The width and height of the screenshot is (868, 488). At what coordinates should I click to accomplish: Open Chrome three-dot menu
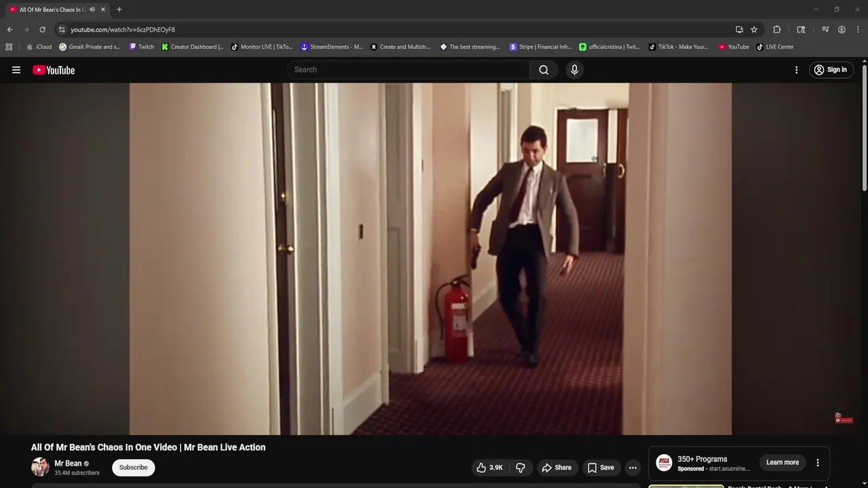tap(858, 30)
